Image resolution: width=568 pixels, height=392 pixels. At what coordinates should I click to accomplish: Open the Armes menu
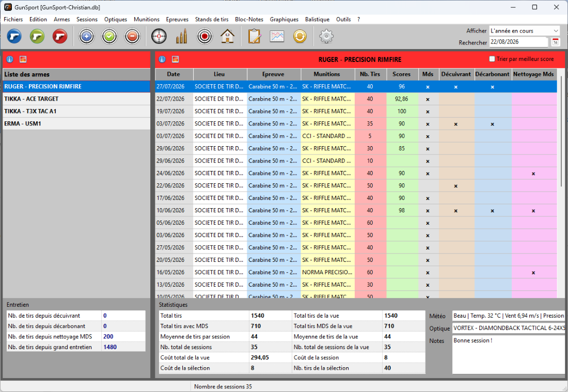click(x=61, y=19)
